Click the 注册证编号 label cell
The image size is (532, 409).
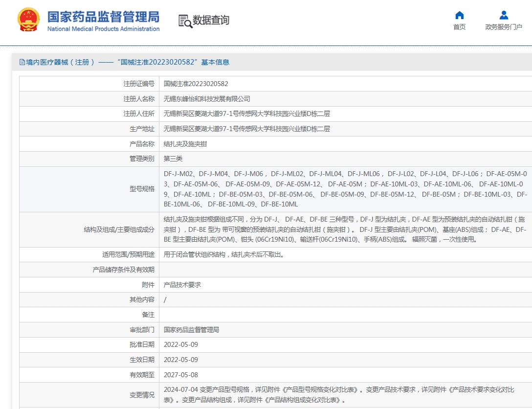click(89, 84)
